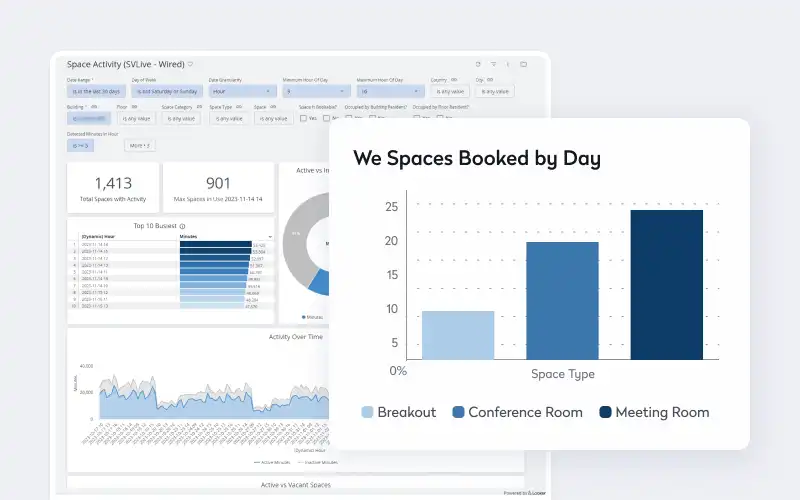Click the reload dashboard icon
800x500 pixels.
pyautogui.click(x=478, y=64)
